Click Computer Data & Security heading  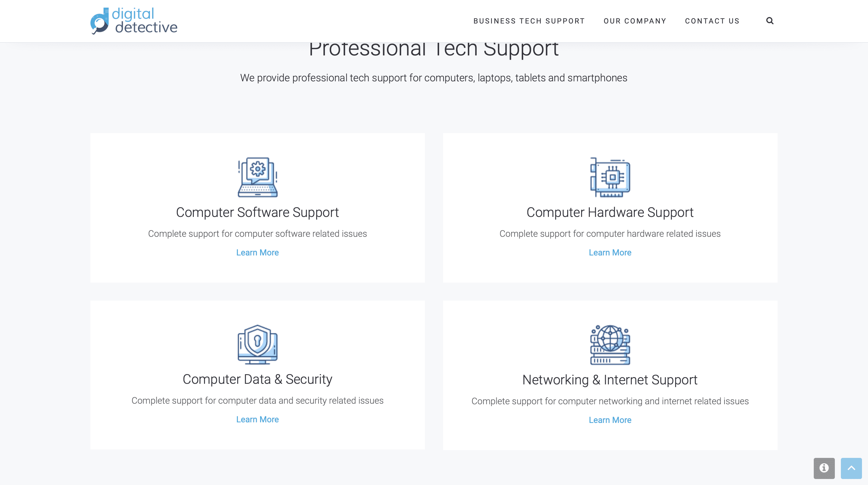click(x=257, y=379)
